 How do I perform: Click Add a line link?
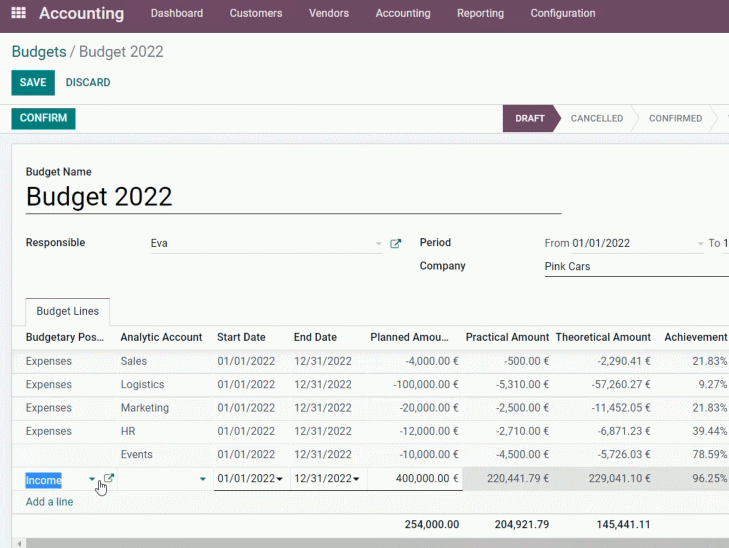pos(49,502)
